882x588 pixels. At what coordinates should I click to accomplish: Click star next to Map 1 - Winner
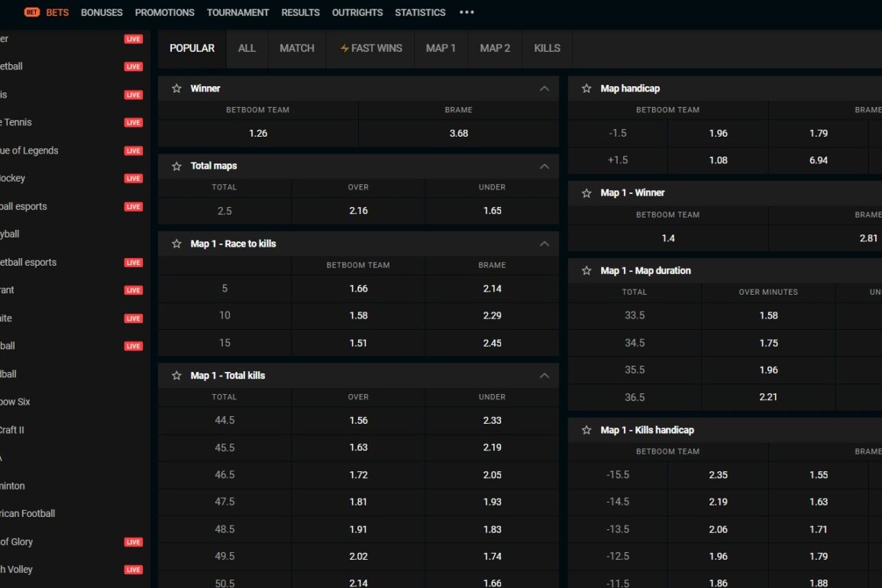586,193
